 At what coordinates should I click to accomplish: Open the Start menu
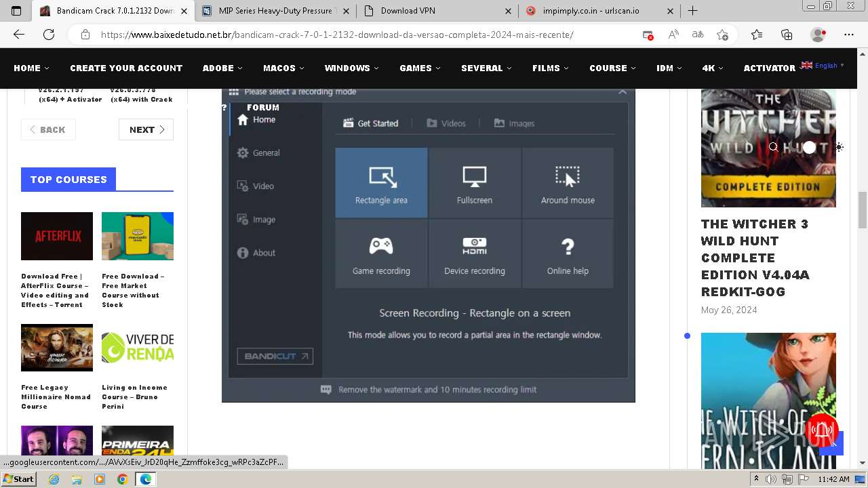coord(18,479)
